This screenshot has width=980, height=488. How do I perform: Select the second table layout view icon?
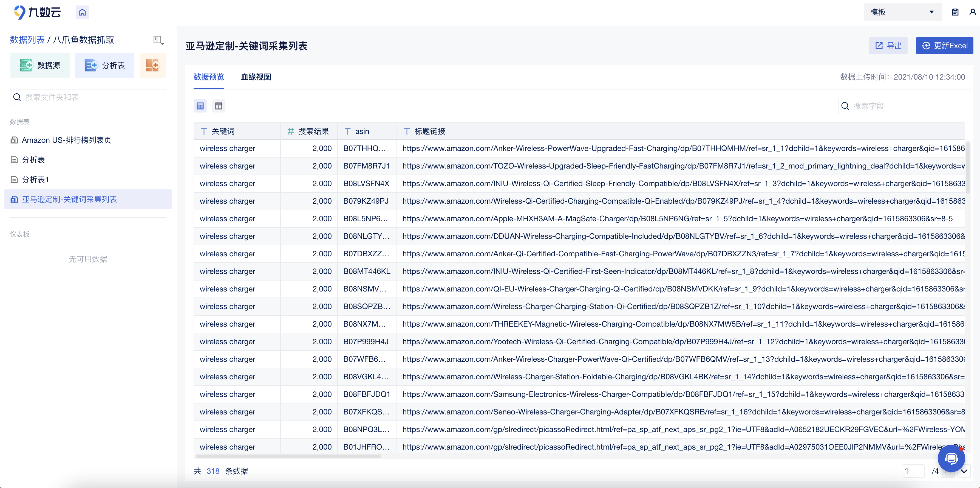pos(219,106)
